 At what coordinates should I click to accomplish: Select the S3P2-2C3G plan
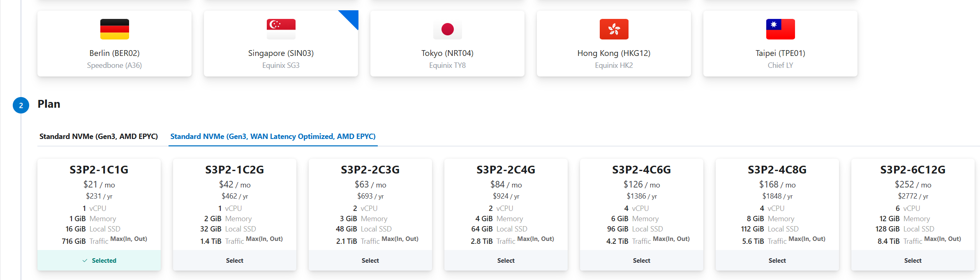tap(370, 261)
